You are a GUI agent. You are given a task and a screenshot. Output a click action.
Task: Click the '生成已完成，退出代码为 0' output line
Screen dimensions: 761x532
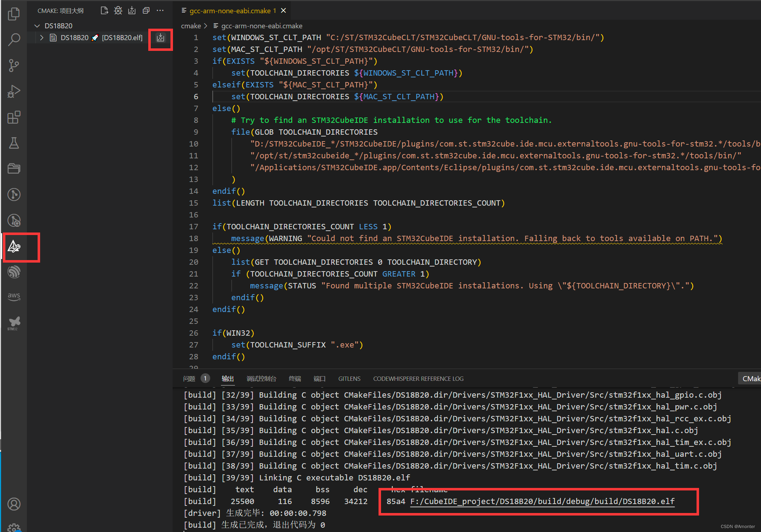pyautogui.click(x=254, y=525)
